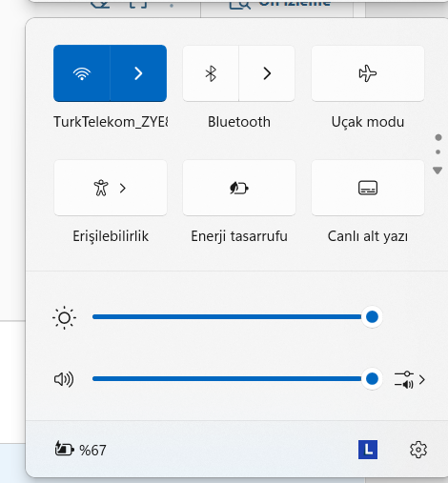Click the Enerji tasarrufu label
The image size is (448, 483).
pos(239,236)
